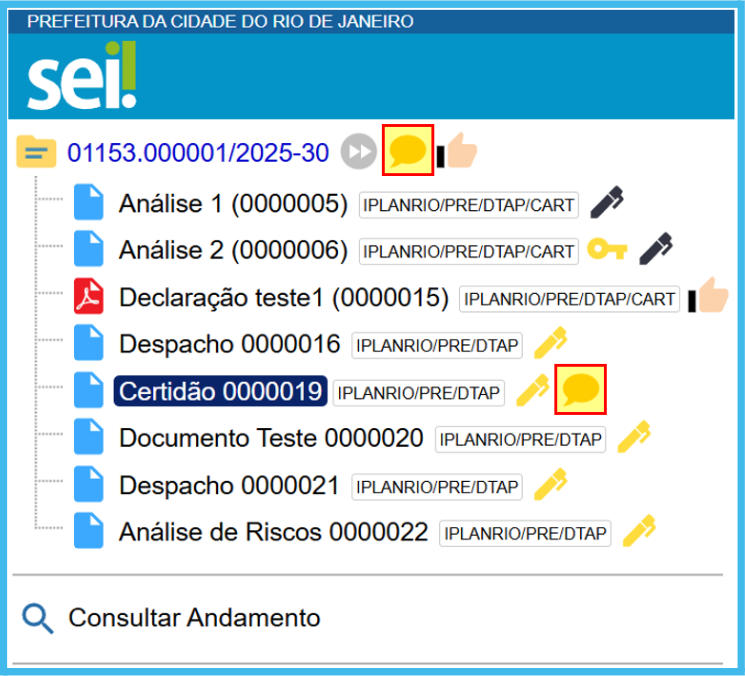Viewport: 745px width, 676px height.
Task: Click the dark pen icon on Análise 2
Action: pos(655,249)
